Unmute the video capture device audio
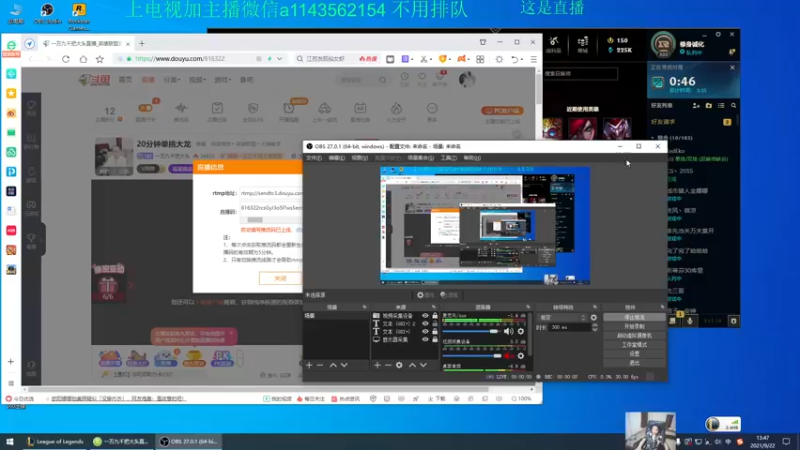The width and height of the screenshot is (800, 450). (x=509, y=356)
